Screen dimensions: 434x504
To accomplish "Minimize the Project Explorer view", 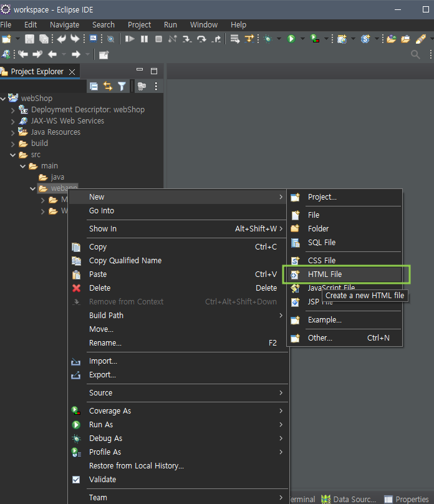I will (140, 69).
